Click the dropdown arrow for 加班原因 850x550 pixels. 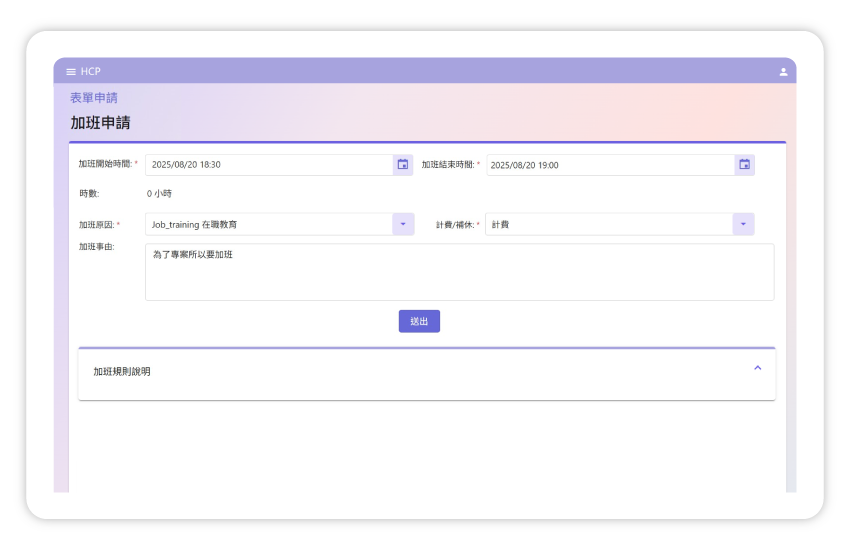click(x=403, y=225)
